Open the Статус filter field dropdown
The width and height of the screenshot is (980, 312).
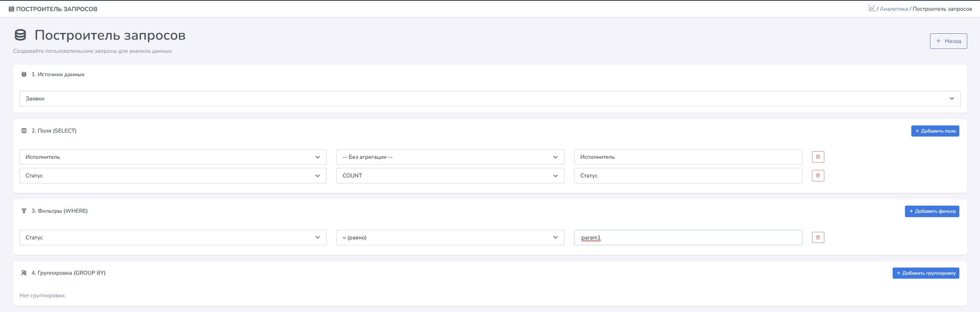point(173,237)
